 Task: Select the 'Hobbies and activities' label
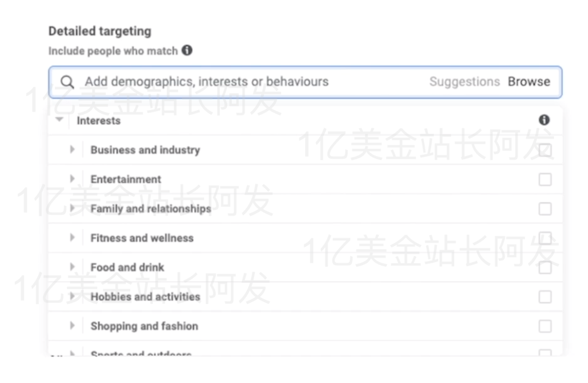click(x=146, y=296)
